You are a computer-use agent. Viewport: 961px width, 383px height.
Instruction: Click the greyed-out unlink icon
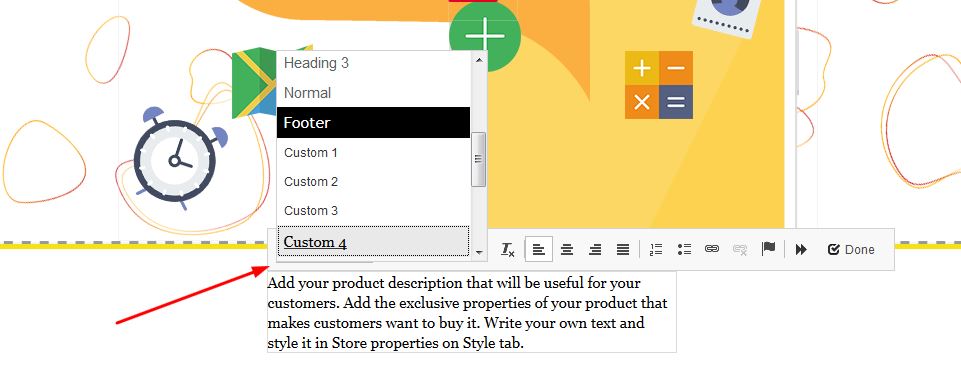coord(740,249)
